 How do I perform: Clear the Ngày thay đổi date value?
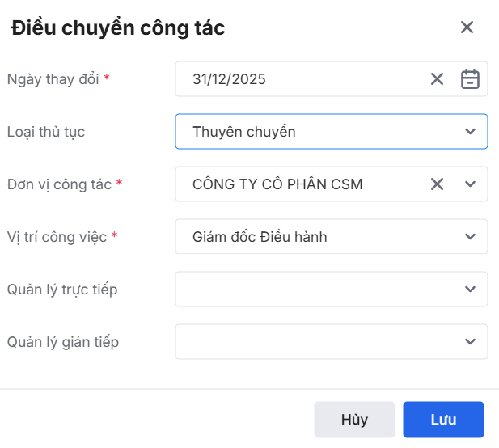pyautogui.click(x=437, y=79)
